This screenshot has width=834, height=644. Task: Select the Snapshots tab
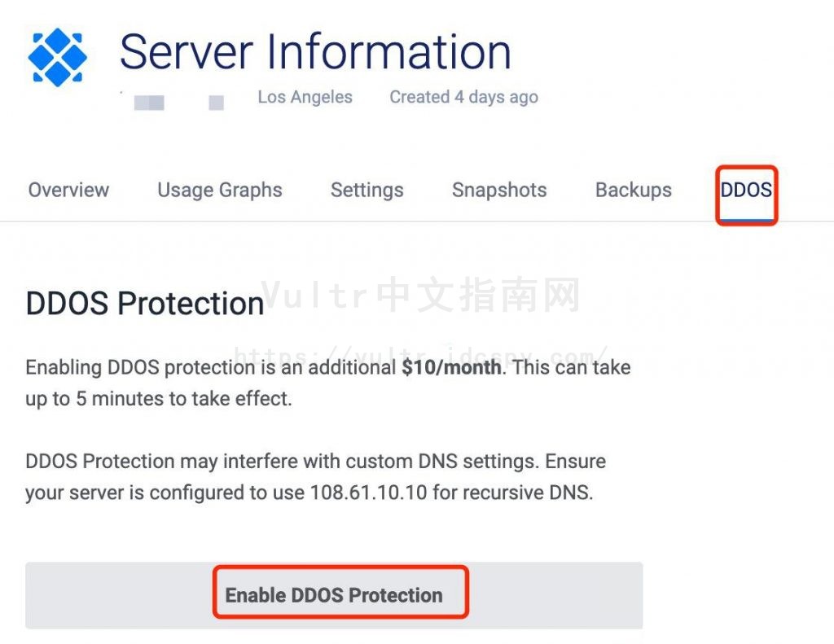point(499,191)
